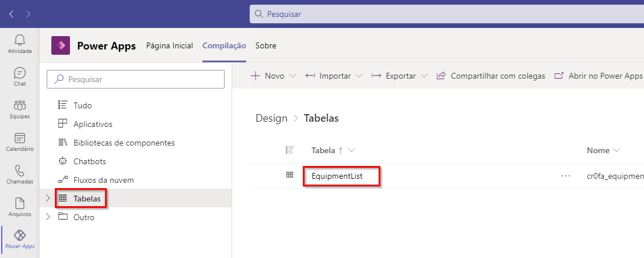644x258 pixels.
Task: Open Atividade in the Teams sidebar
Action: click(x=20, y=44)
